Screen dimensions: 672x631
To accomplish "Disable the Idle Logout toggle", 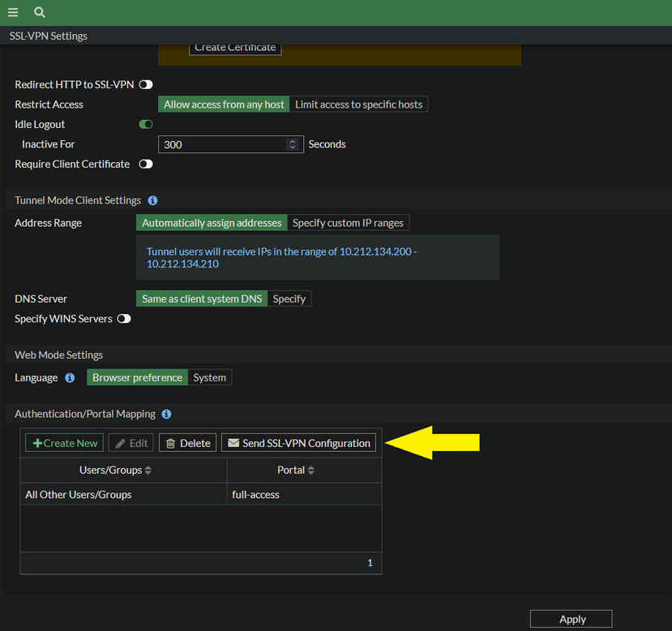I will tap(146, 125).
